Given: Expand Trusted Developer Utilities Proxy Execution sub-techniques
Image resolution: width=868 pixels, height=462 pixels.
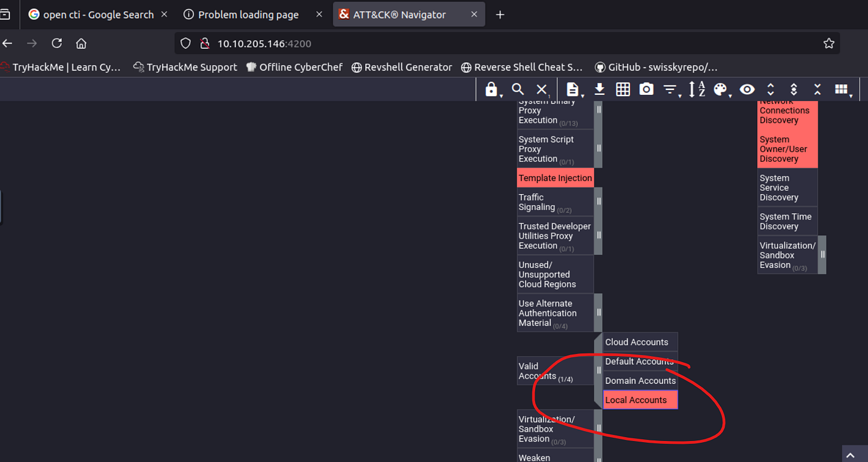Looking at the screenshot, I should 598,236.
